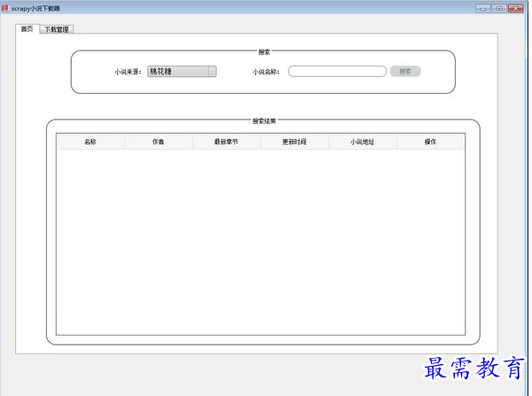Click the 作者 column header
Screen dimensions: 532x396
tap(159, 142)
